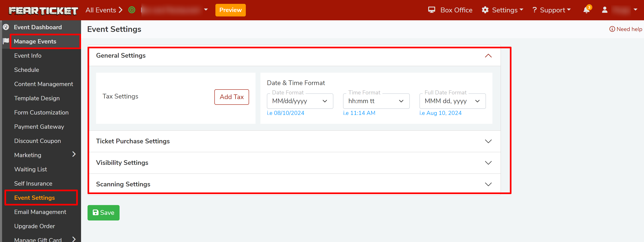Click the Manage Events flag icon
Screen dimensions: 644x242
(6, 41)
